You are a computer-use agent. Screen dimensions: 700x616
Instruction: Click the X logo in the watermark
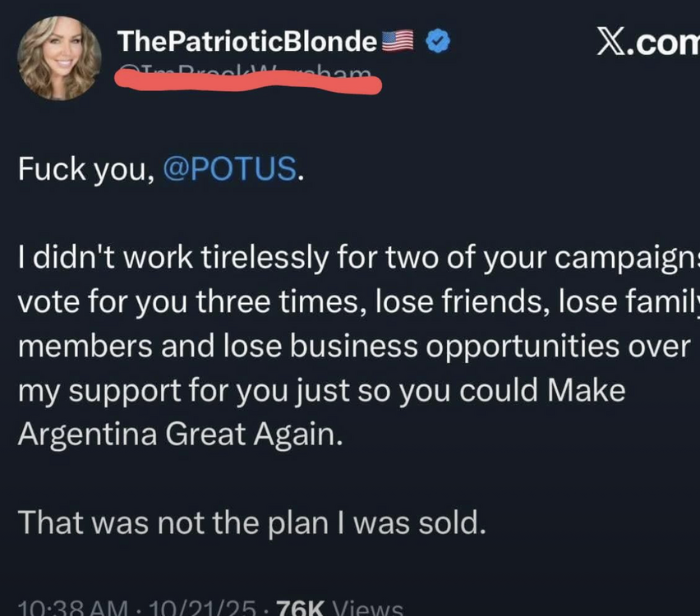coord(610,41)
